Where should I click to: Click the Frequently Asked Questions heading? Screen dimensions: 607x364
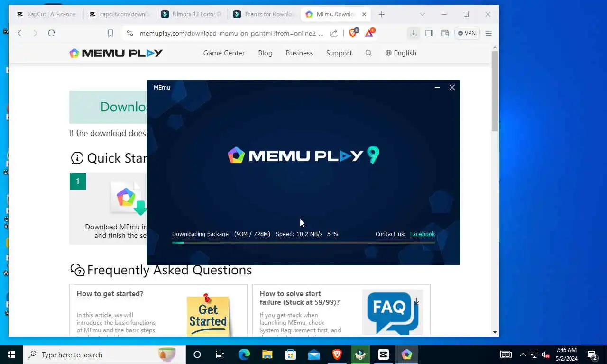(x=169, y=270)
